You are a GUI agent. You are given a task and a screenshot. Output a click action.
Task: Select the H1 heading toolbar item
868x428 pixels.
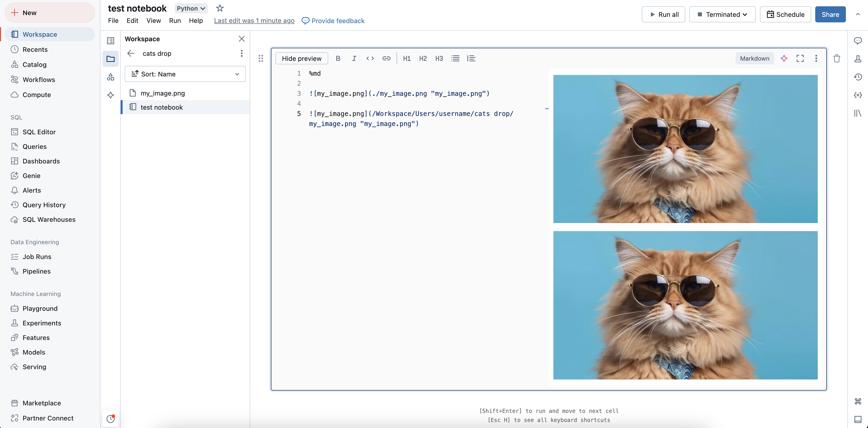pyautogui.click(x=406, y=58)
